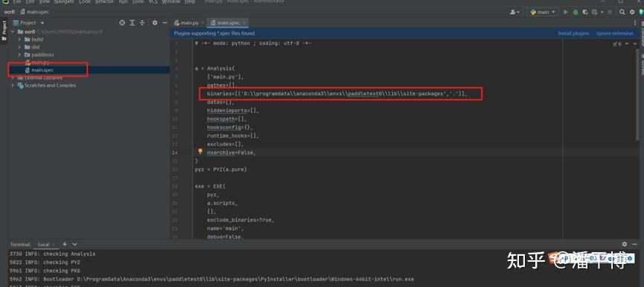The width and height of the screenshot is (644, 287).
Task: Close the main.py editor tab
Action: (203, 23)
